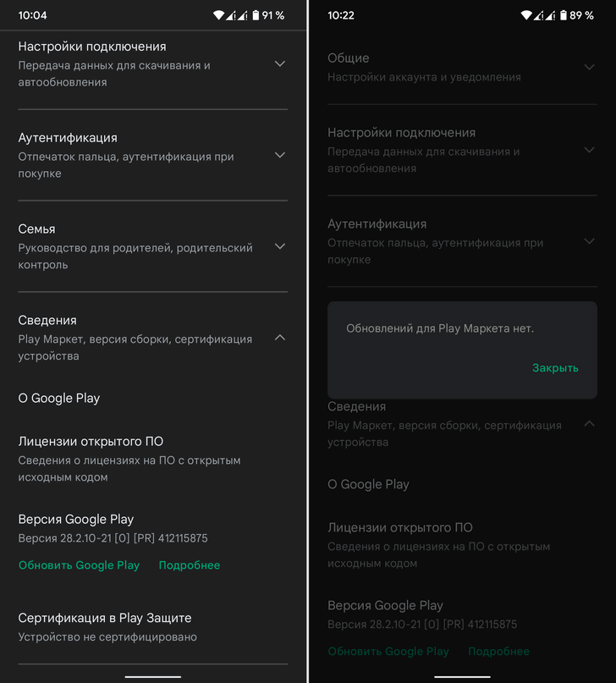The width and height of the screenshot is (616, 683).
Task: Tap the 10:04 clock in status bar
Action: [33, 16]
